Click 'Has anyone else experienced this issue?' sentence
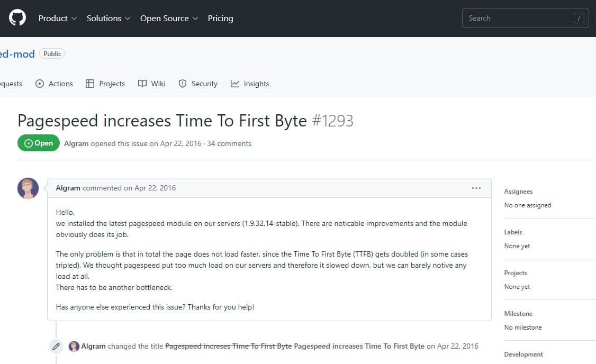Image resolution: width=596 pixels, height=364 pixels. 121,307
